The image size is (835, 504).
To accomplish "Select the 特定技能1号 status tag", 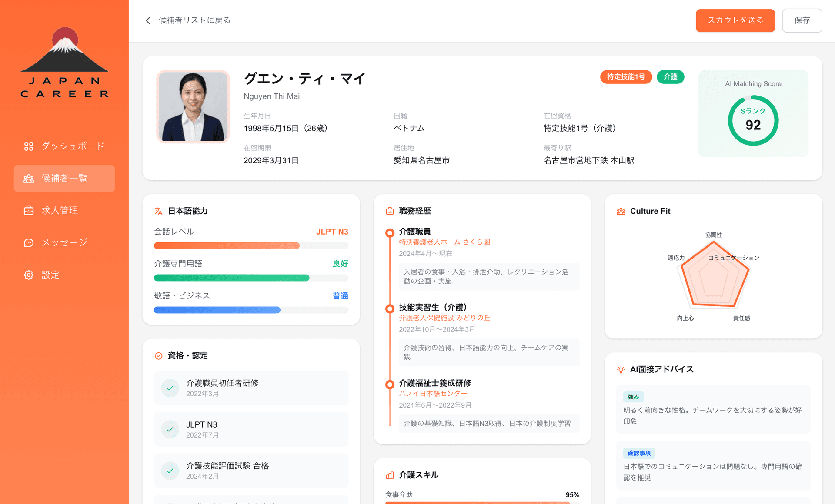I will 626,77.
